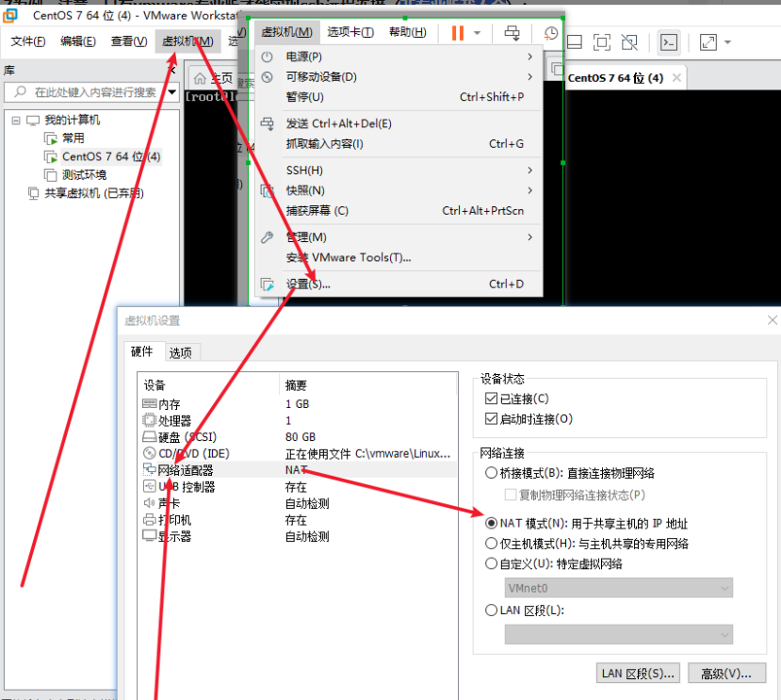Click the library search input field
781x700 pixels.
[x=91, y=92]
